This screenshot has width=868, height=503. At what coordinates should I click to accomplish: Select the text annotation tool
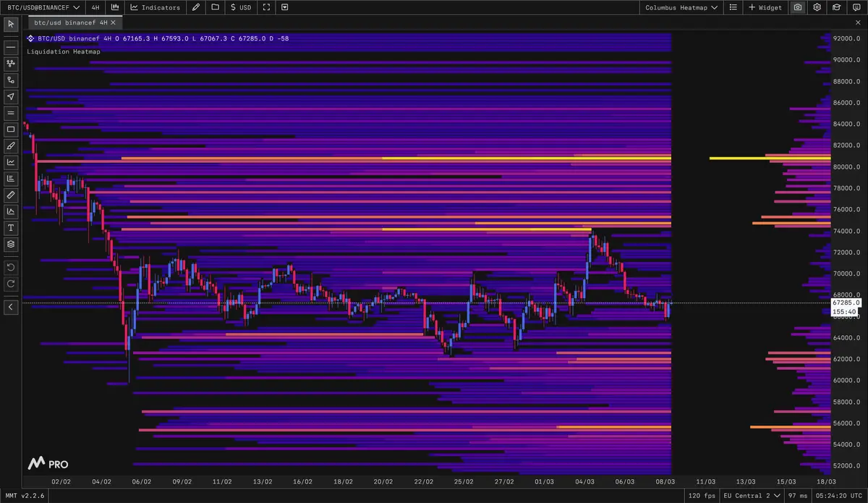point(11,228)
